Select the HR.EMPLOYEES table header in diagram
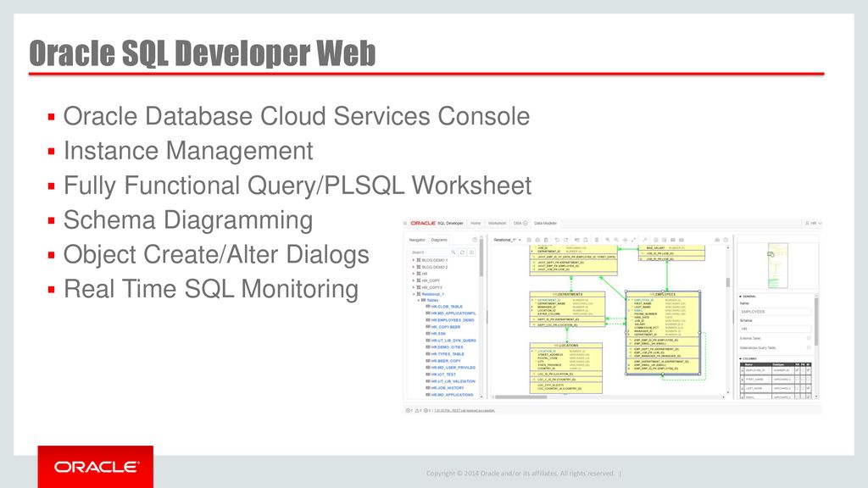The width and height of the screenshot is (868, 488). [x=663, y=294]
